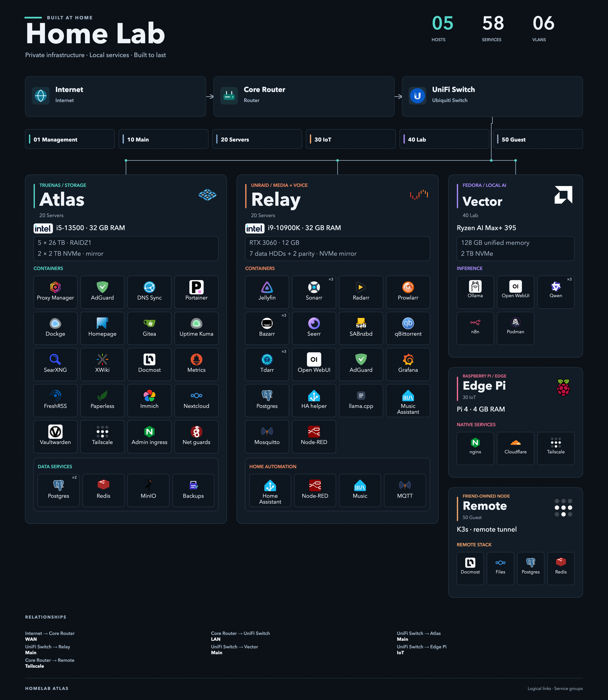Click the Cloudflare icon on Edge Pi
This screenshot has height=700, width=608.
[x=515, y=442]
